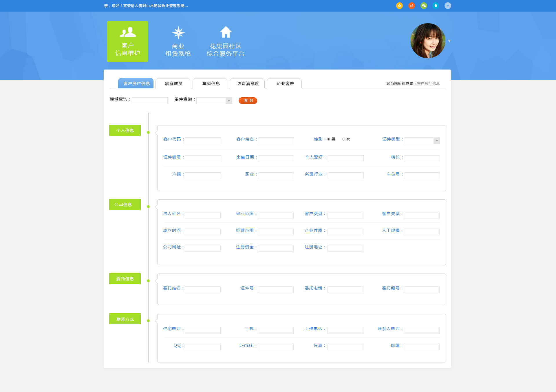556x392 pixels.
Task: Open the 条件查询 dropdown list
Action: pos(228,101)
